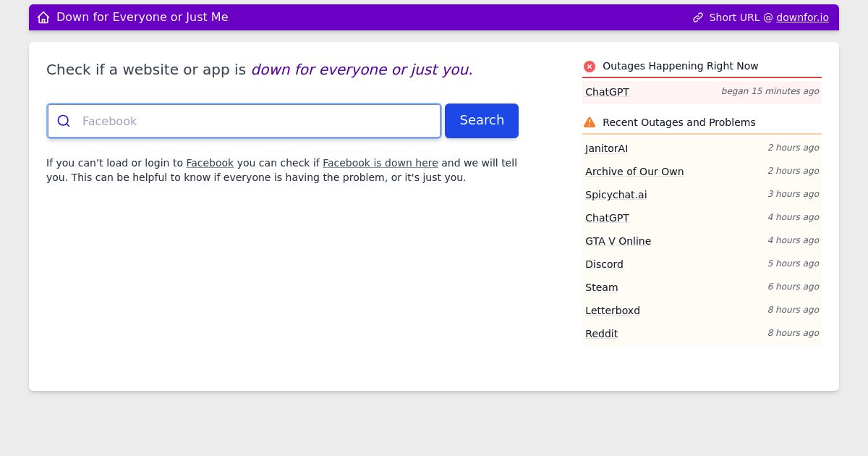Click 'began 15 minutes ago' text
Image resolution: width=868 pixels, height=456 pixels.
coord(770,91)
